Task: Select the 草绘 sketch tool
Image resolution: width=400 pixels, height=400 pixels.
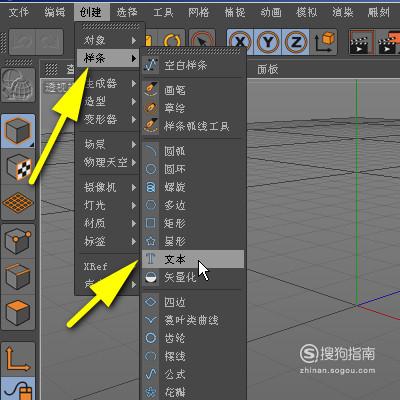Action: pos(193,108)
